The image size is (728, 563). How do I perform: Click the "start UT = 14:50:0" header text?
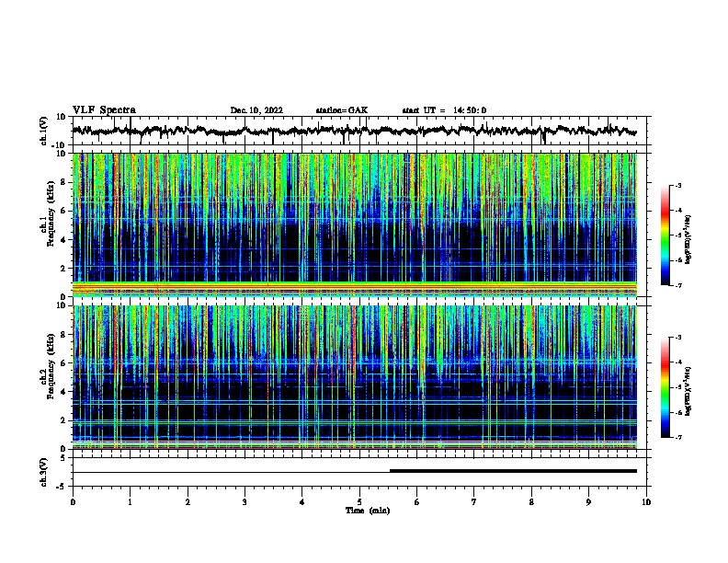click(x=444, y=110)
